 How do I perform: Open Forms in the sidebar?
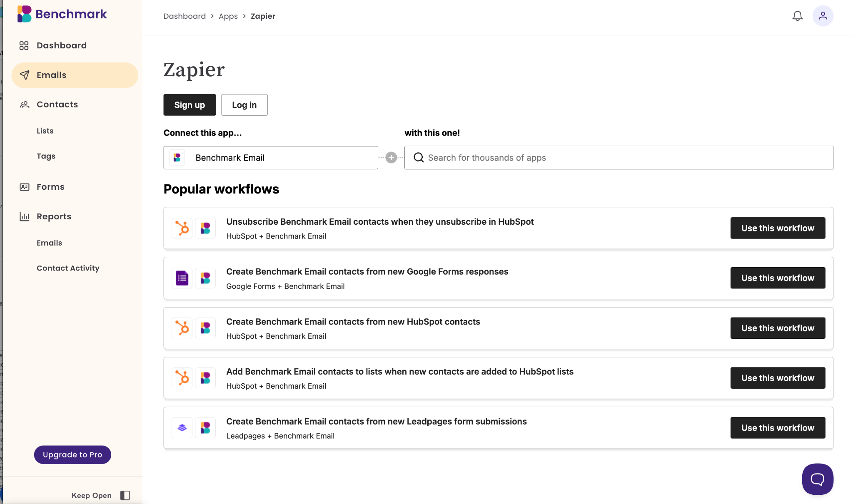[x=50, y=187]
